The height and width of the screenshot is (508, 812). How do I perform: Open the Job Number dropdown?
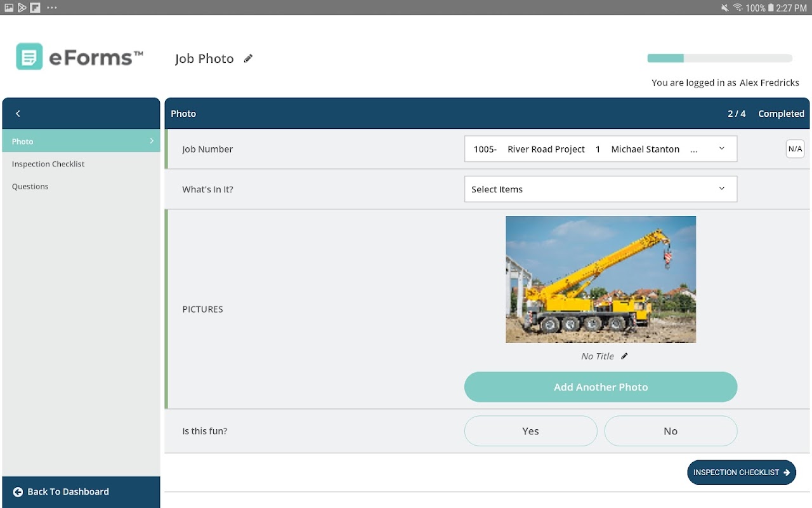(601, 149)
